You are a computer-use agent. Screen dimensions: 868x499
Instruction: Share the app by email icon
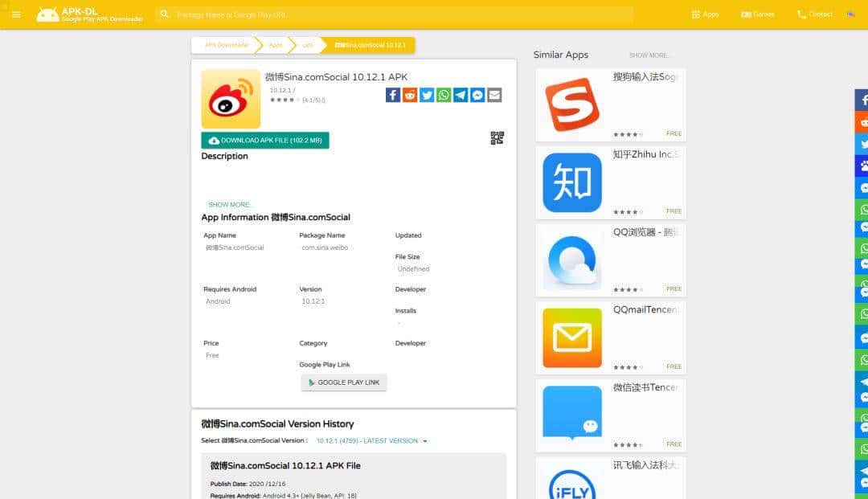[x=494, y=94]
